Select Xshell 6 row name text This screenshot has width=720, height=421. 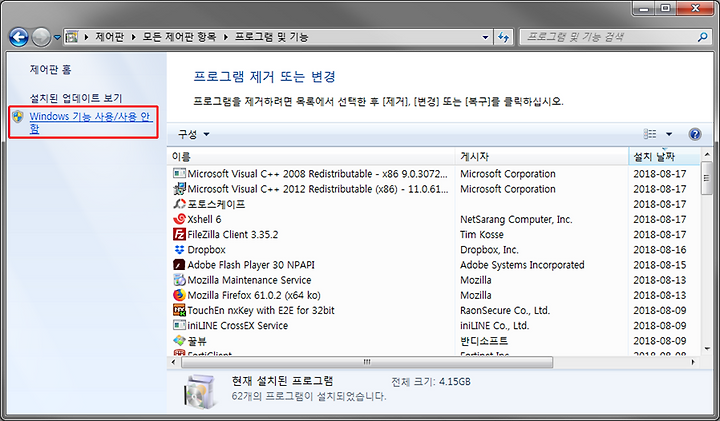(x=204, y=219)
